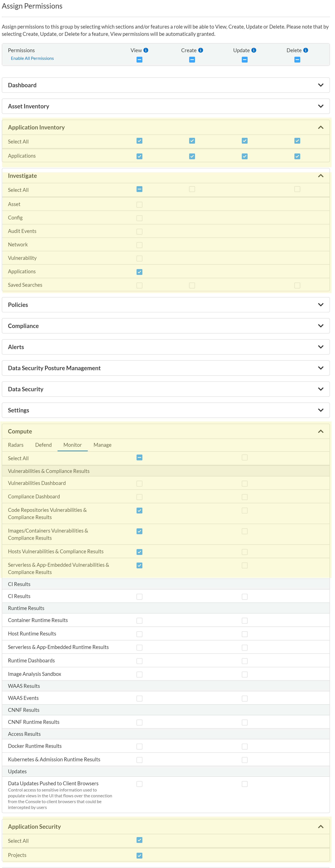Expand the Policies section
Screen dimensions: 335x868
pos(166,305)
